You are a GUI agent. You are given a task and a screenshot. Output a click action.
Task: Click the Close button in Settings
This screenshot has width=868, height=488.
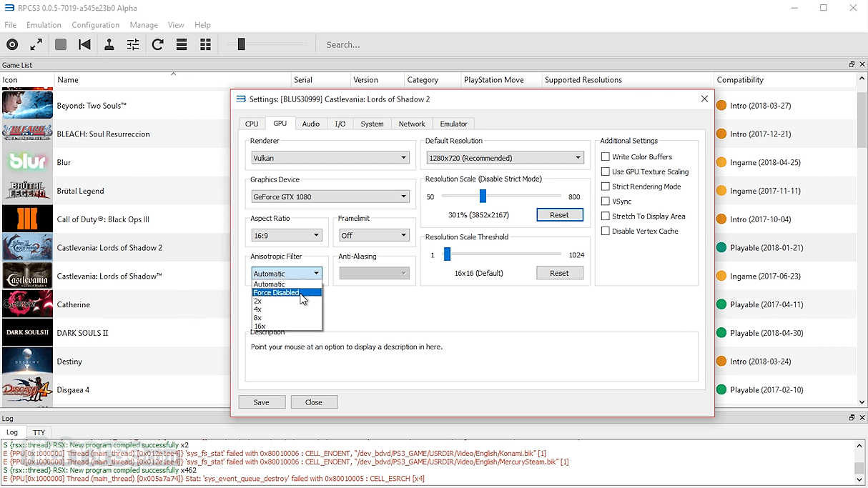(x=314, y=402)
